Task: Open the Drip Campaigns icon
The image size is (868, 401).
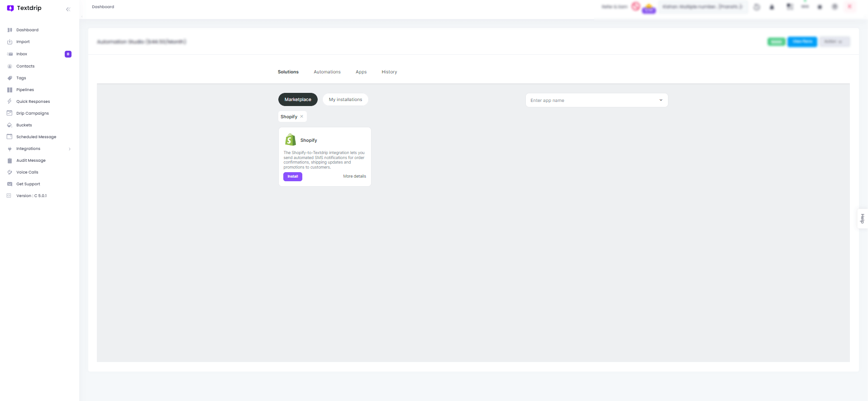Action: pos(10,113)
